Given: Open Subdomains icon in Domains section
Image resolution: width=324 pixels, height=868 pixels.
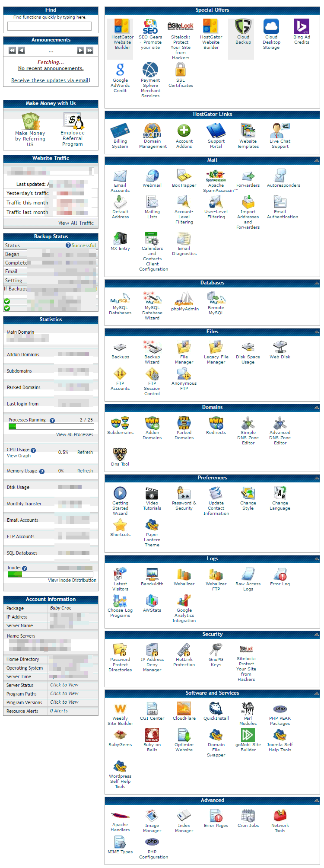Looking at the screenshot, I should pyautogui.click(x=120, y=425).
